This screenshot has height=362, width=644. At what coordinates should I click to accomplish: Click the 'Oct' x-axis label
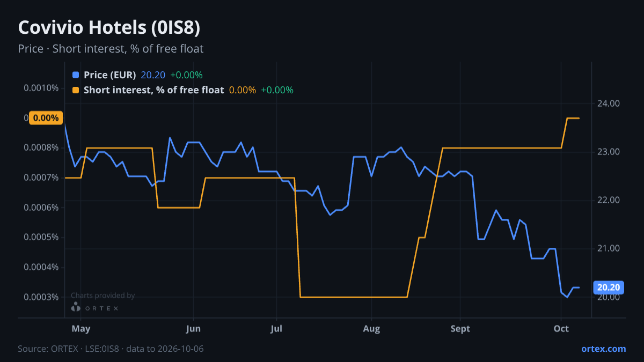pos(561,329)
